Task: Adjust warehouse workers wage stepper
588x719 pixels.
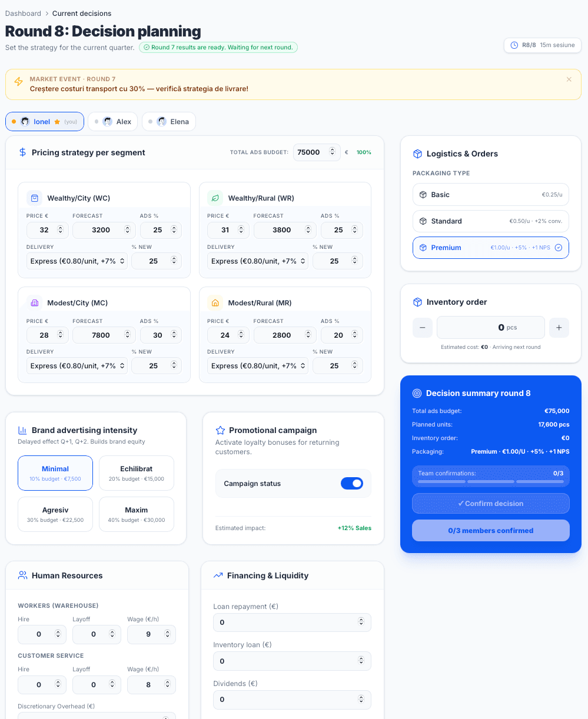Action: point(167,634)
